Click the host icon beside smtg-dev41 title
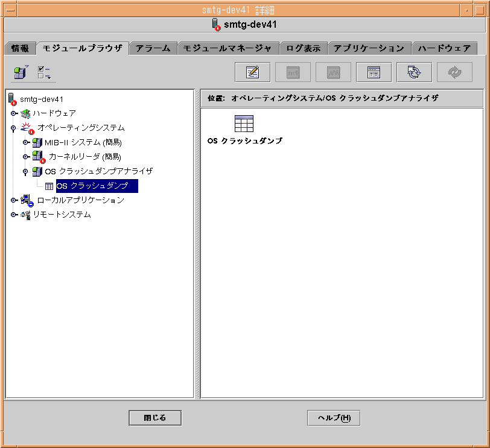 [x=215, y=24]
